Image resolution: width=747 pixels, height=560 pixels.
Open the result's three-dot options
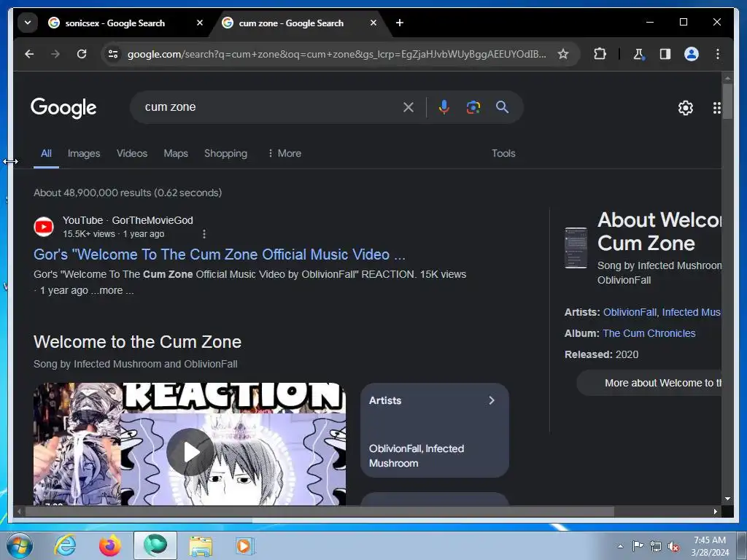tap(204, 234)
